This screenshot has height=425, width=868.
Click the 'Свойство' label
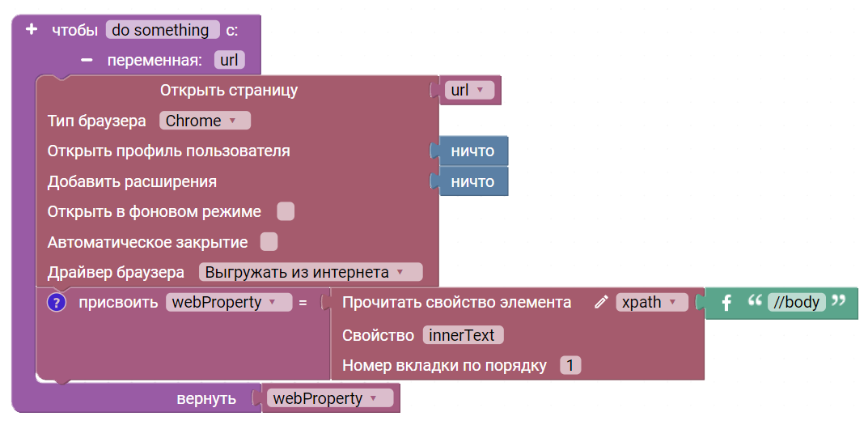pos(378,335)
